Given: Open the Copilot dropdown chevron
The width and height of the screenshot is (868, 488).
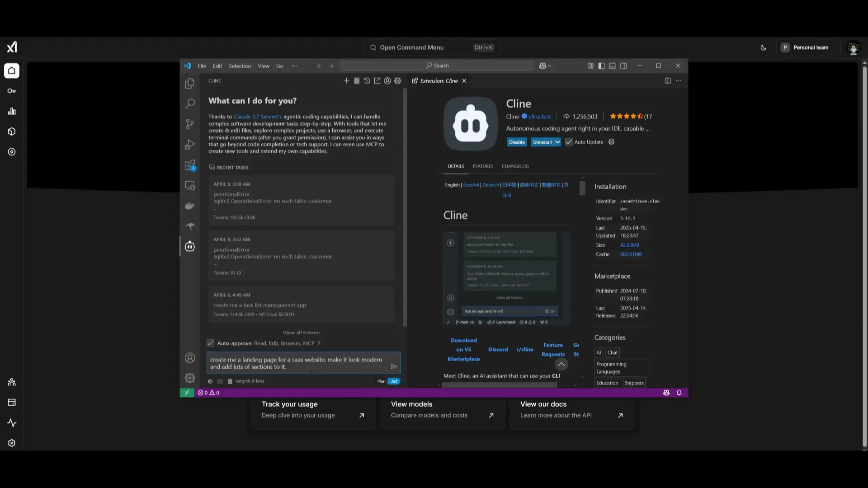Looking at the screenshot, I should pos(550,66).
